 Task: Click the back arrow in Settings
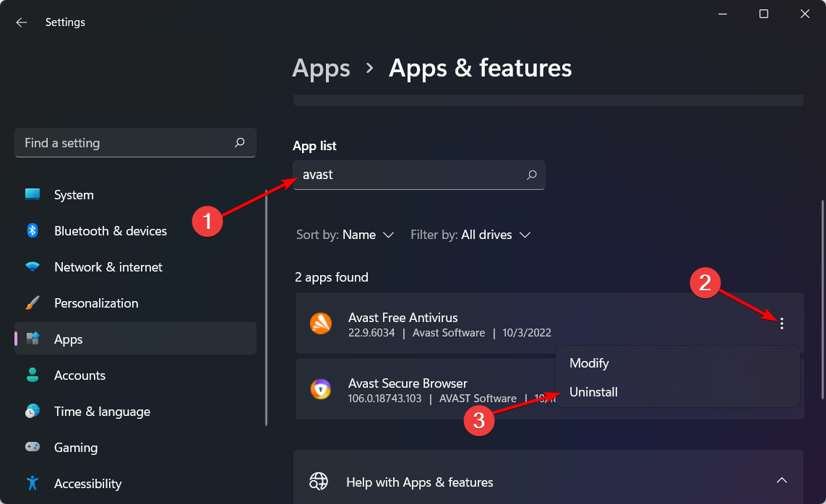[22, 22]
